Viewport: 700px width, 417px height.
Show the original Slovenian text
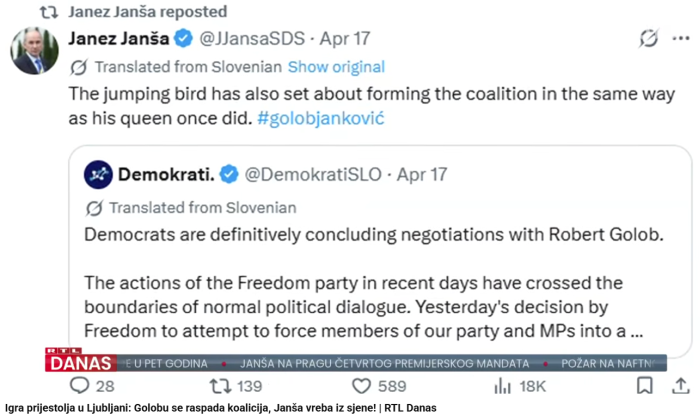point(336,67)
